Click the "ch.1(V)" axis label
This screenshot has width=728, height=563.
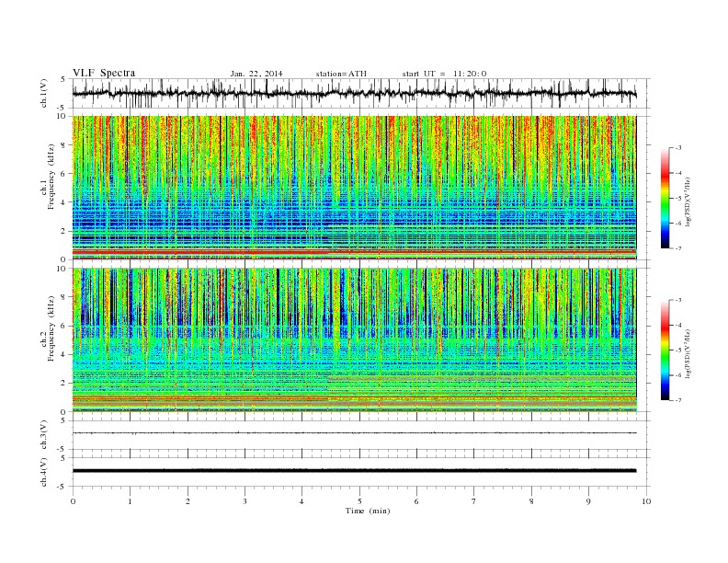coord(44,93)
